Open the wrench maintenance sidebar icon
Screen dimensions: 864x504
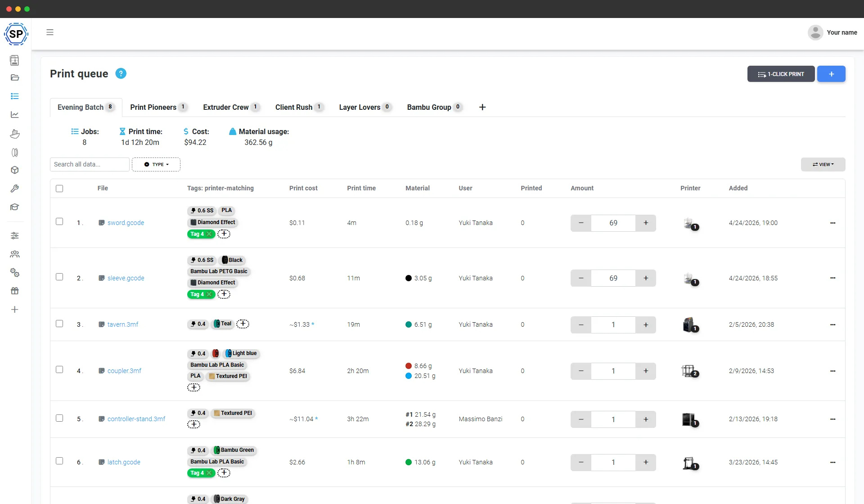click(15, 189)
